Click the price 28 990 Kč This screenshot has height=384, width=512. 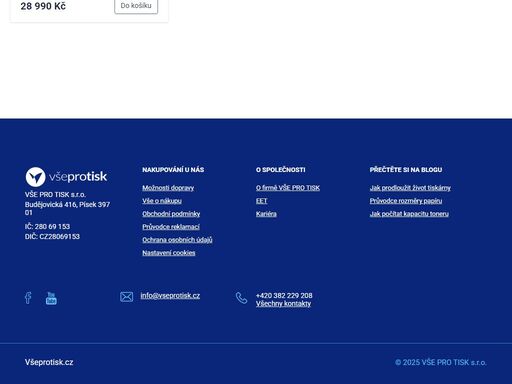(x=43, y=6)
